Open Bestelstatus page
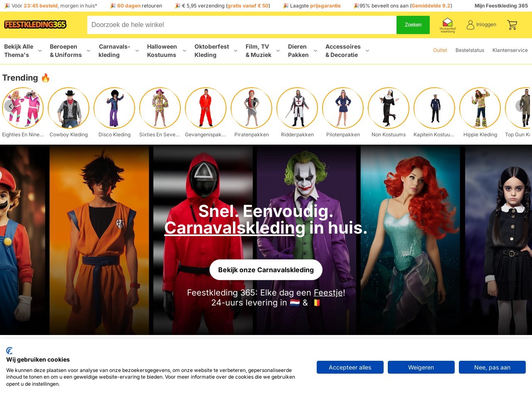Viewport: 532px width, 399px height. tap(470, 50)
